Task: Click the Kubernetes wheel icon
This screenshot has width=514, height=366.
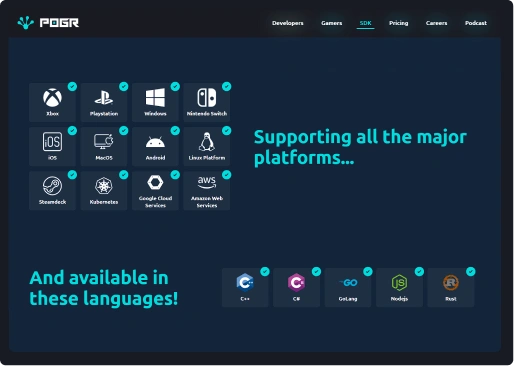Action: pos(104,186)
